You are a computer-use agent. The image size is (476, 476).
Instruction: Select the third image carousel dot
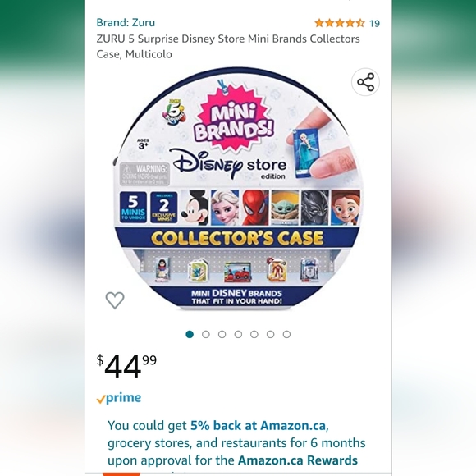point(222,334)
